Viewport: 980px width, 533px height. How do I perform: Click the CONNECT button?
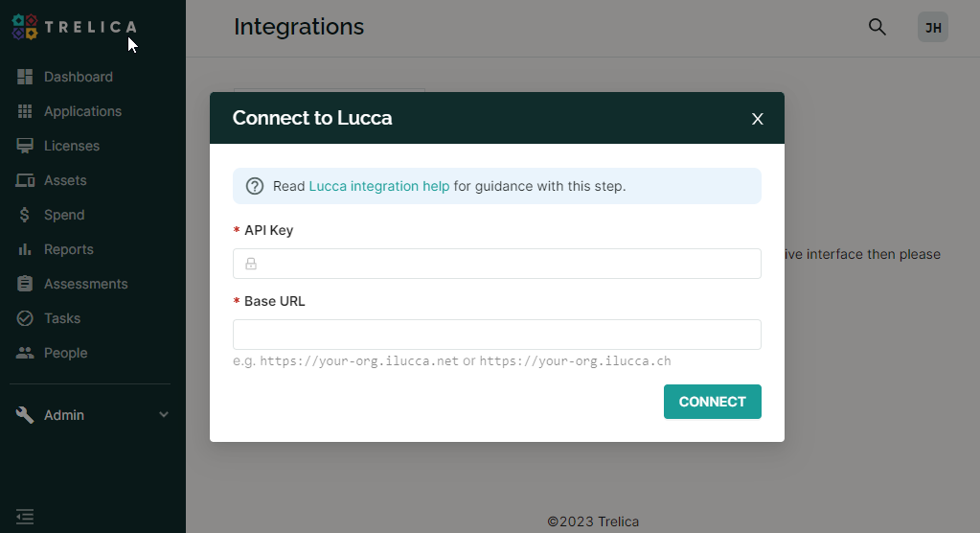point(713,402)
